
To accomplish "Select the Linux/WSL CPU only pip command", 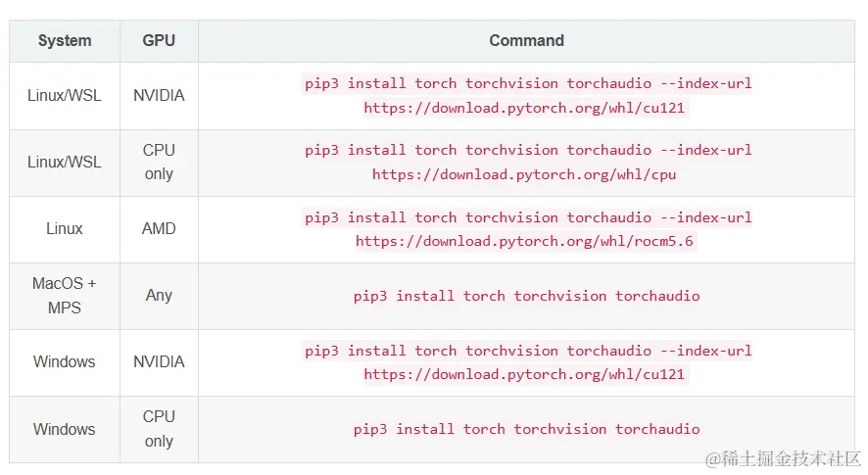I will (526, 163).
